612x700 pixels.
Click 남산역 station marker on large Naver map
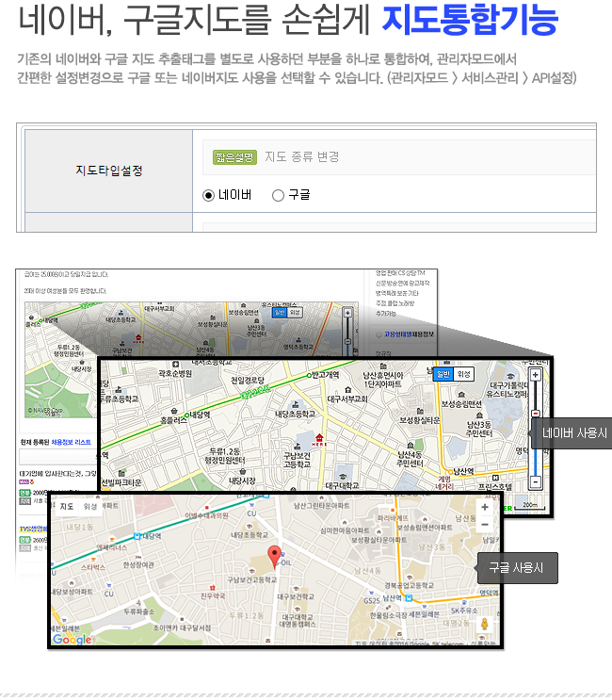[450, 471]
